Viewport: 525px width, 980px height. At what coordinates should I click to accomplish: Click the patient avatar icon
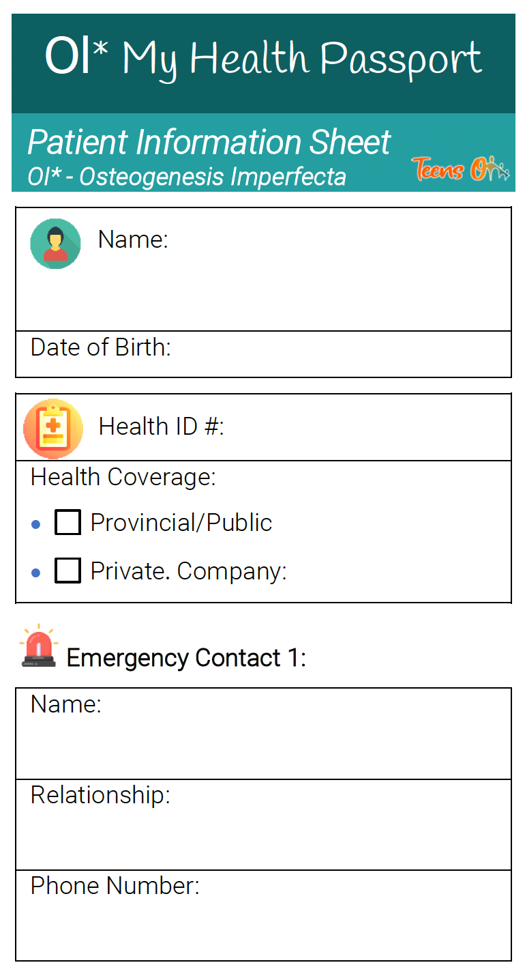pos(55,244)
